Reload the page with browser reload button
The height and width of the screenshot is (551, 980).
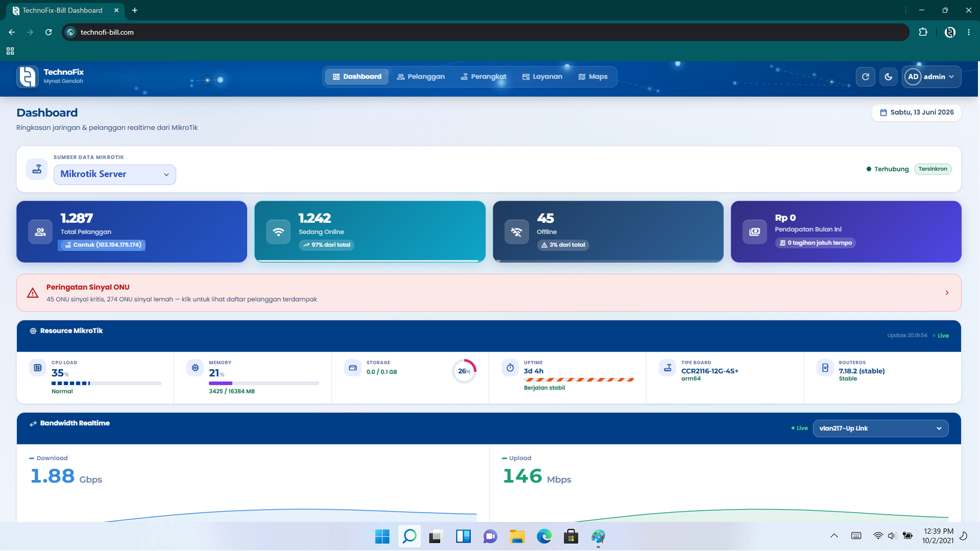(48, 32)
